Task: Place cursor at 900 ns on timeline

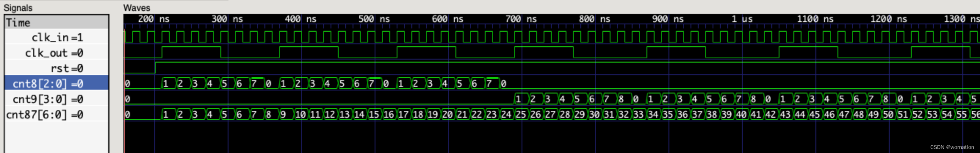Action: pyautogui.click(x=669, y=19)
